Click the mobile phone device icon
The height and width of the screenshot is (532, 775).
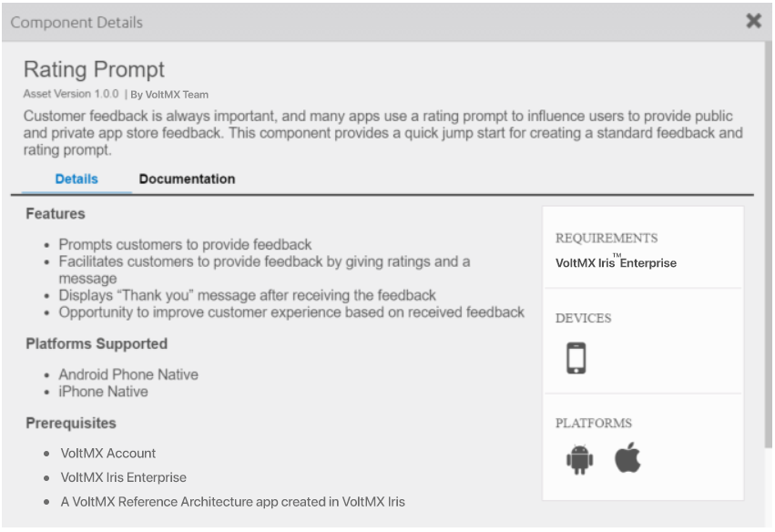[576, 358]
